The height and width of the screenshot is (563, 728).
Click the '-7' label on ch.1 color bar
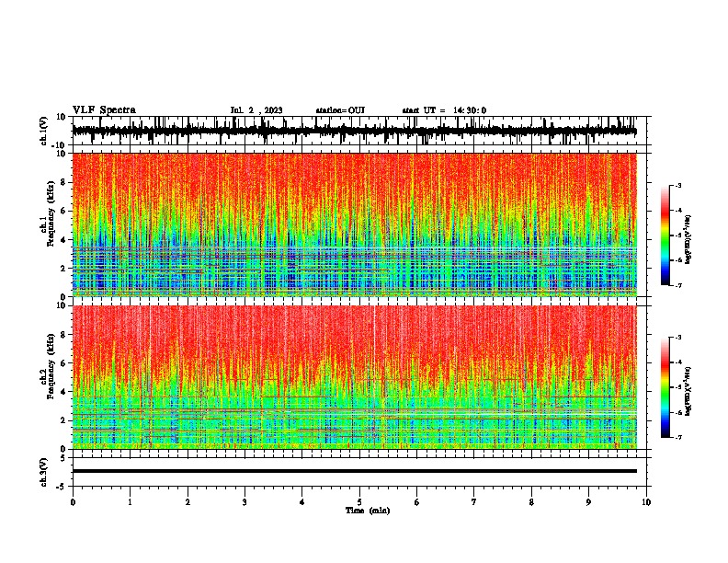coord(678,285)
